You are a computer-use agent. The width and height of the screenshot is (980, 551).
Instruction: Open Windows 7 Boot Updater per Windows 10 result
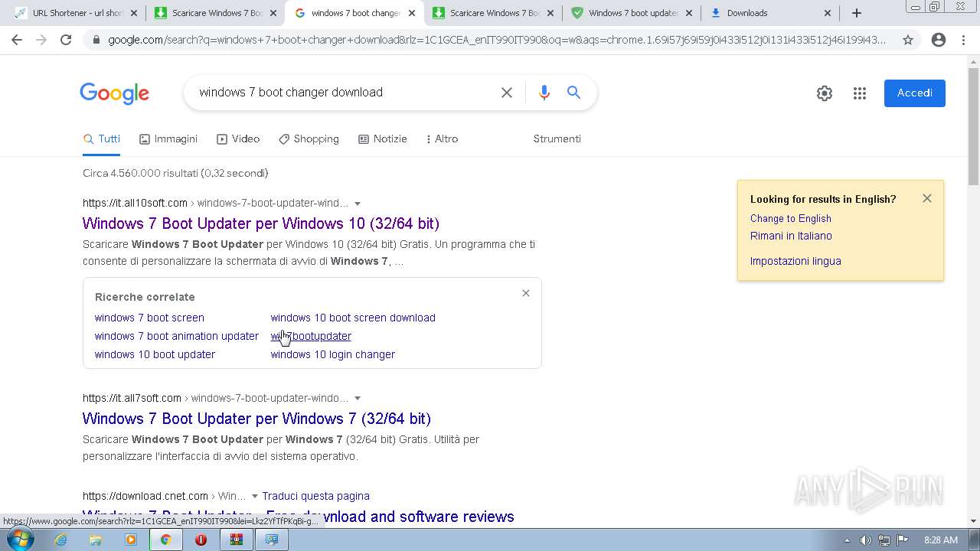261,223
